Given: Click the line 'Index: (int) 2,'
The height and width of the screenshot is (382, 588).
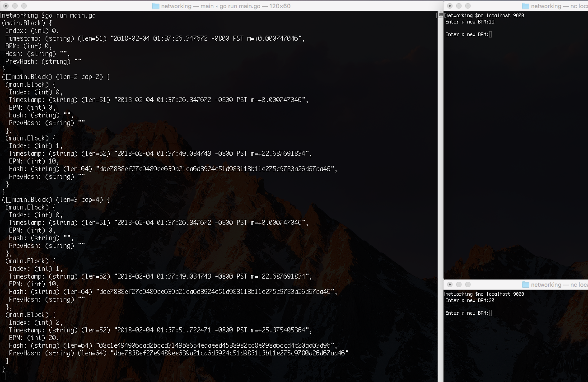Looking at the screenshot, I should 36,322.
